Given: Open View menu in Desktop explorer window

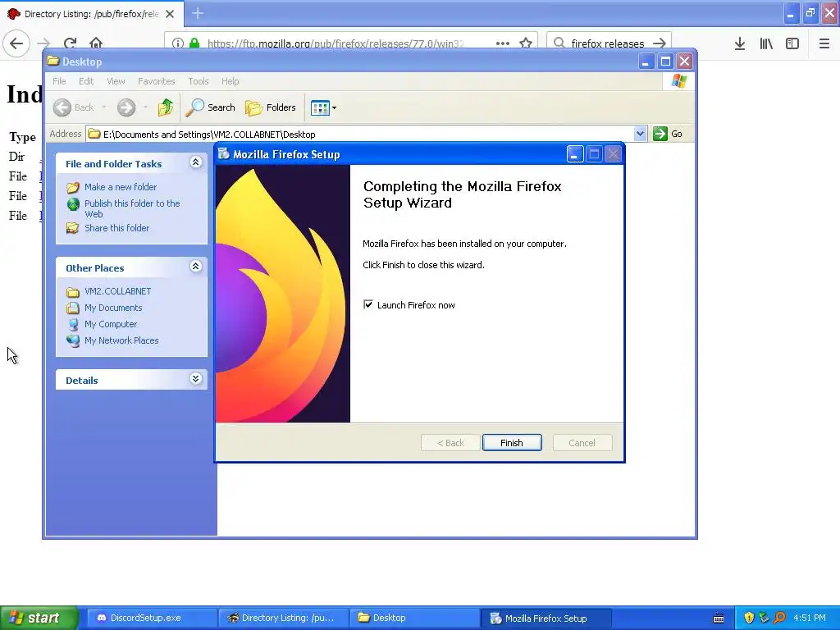Looking at the screenshot, I should pos(116,81).
